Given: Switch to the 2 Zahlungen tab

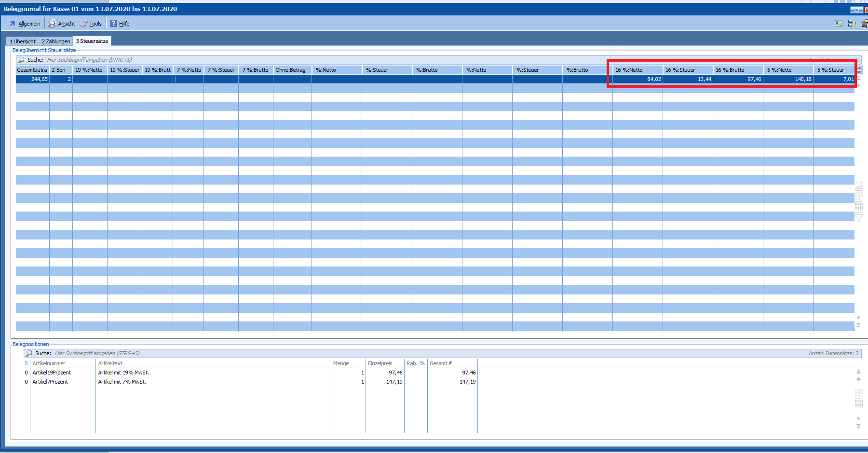Looking at the screenshot, I should [56, 41].
